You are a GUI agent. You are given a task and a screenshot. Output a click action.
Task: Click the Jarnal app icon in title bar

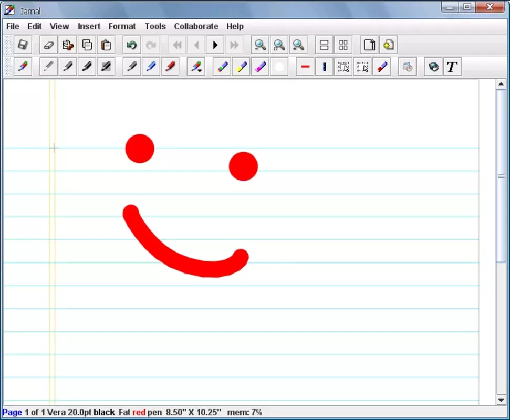click(x=9, y=10)
